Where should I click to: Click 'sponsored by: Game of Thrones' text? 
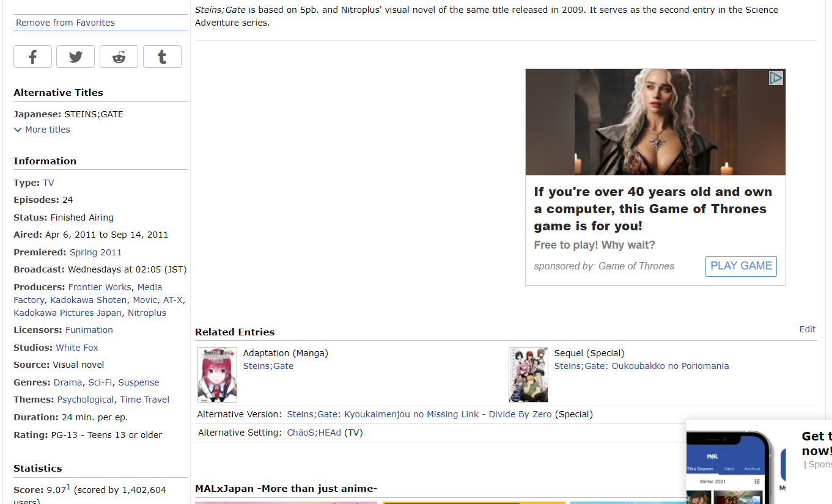(x=604, y=266)
